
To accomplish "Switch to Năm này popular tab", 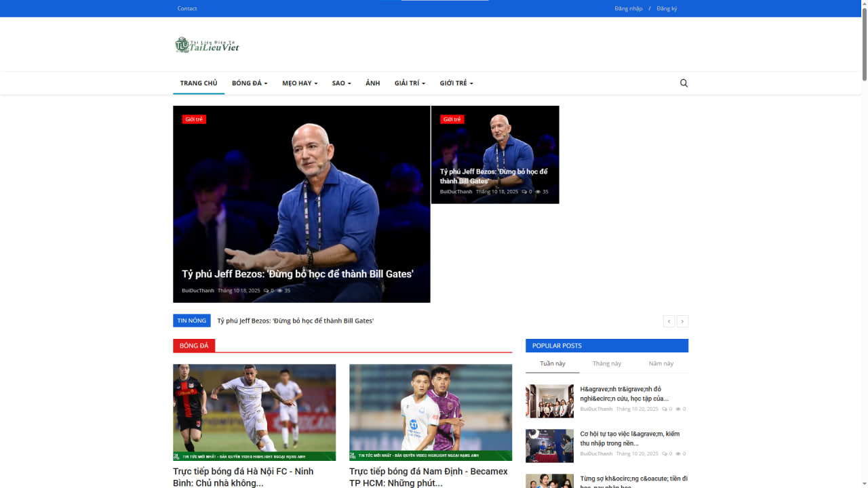I will tap(661, 364).
